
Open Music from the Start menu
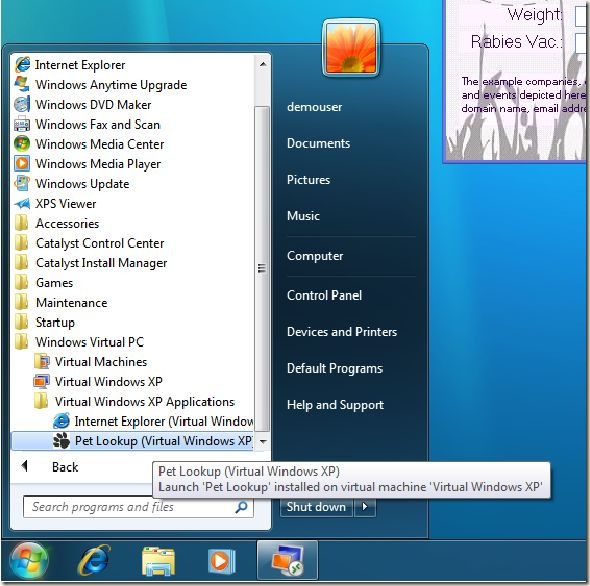pos(303,216)
